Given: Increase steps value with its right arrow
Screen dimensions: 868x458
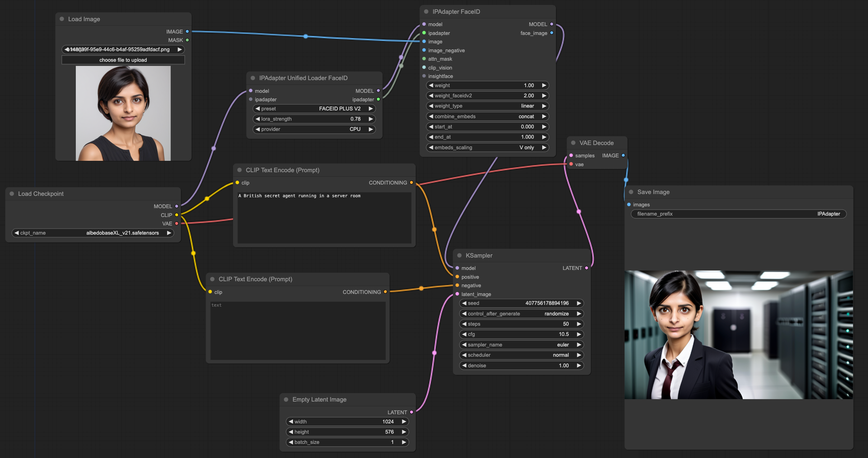Looking at the screenshot, I should tap(579, 324).
